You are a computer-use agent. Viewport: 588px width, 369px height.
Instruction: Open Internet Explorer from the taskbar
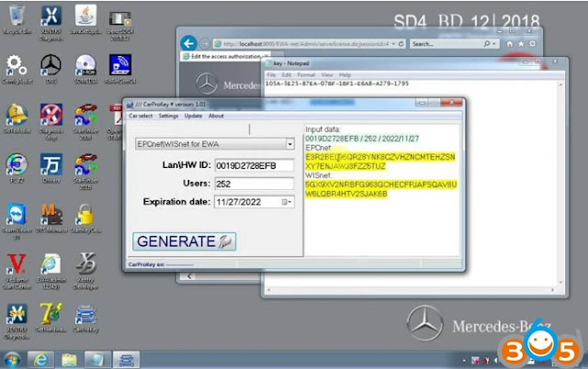[x=40, y=360]
